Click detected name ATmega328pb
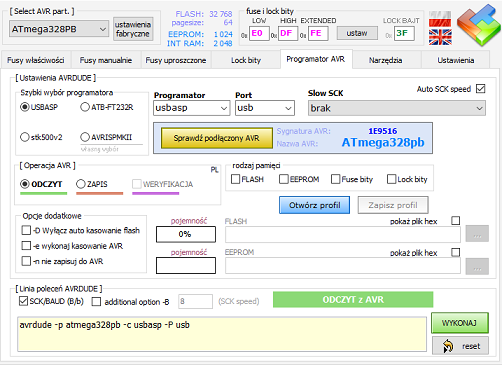Screen dimensions: 502x365 [x=383, y=142]
